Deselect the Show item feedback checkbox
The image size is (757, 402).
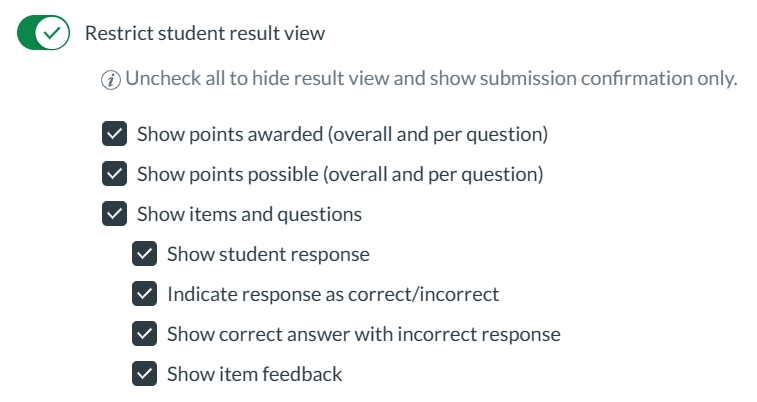145,374
